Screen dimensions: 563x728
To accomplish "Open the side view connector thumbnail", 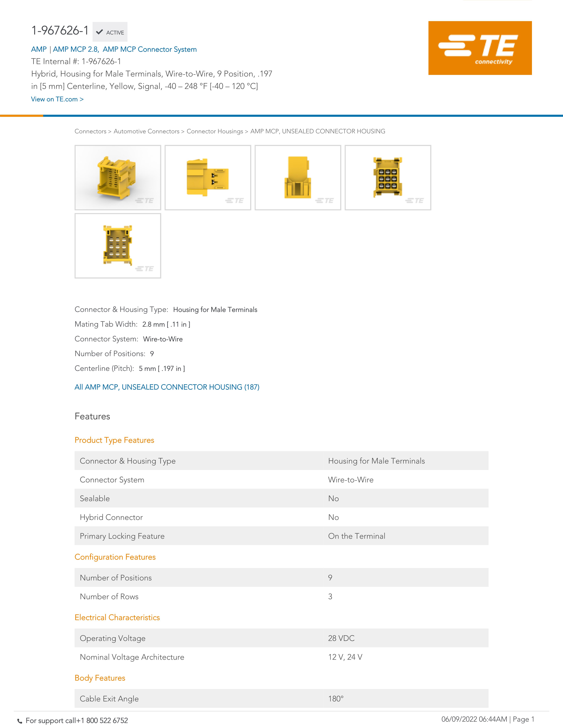I will pyautogui.click(x=207, y=177).
